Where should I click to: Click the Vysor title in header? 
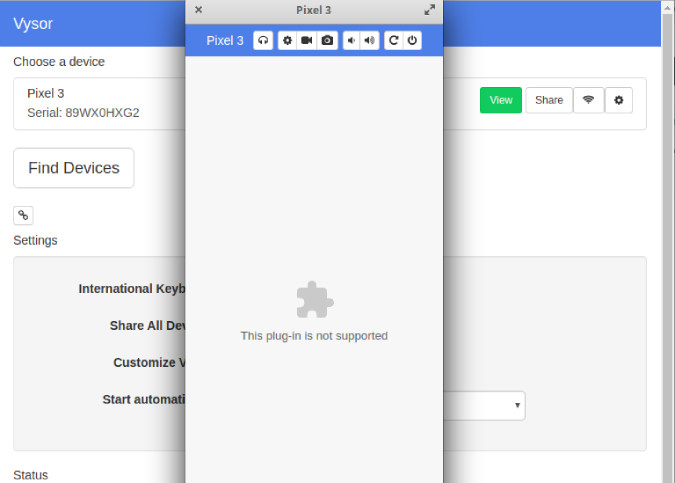pos(33,24)
